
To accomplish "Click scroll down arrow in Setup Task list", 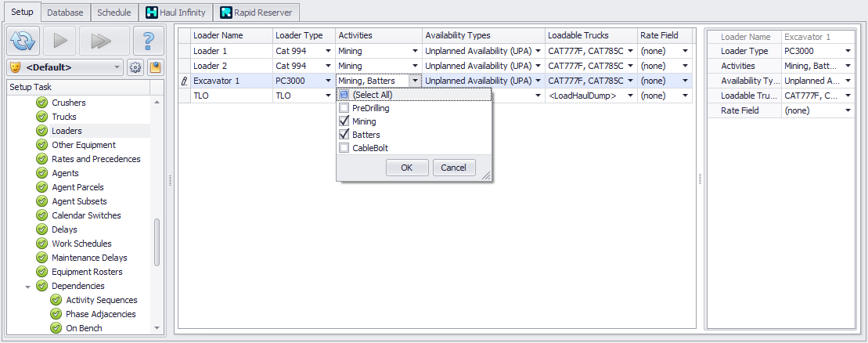I will tap(157, 328).
